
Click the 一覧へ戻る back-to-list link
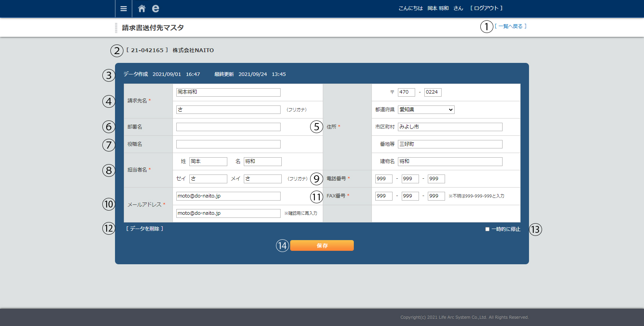click(510, 26)
